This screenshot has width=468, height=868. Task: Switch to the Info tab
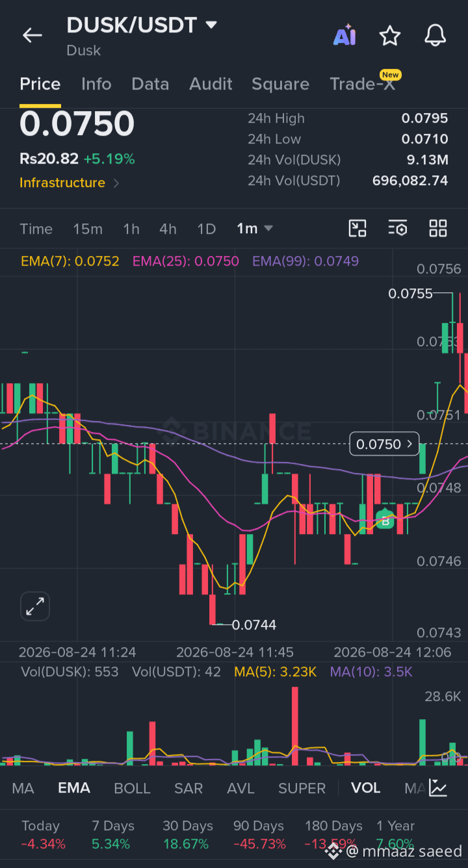pos(96,84)
